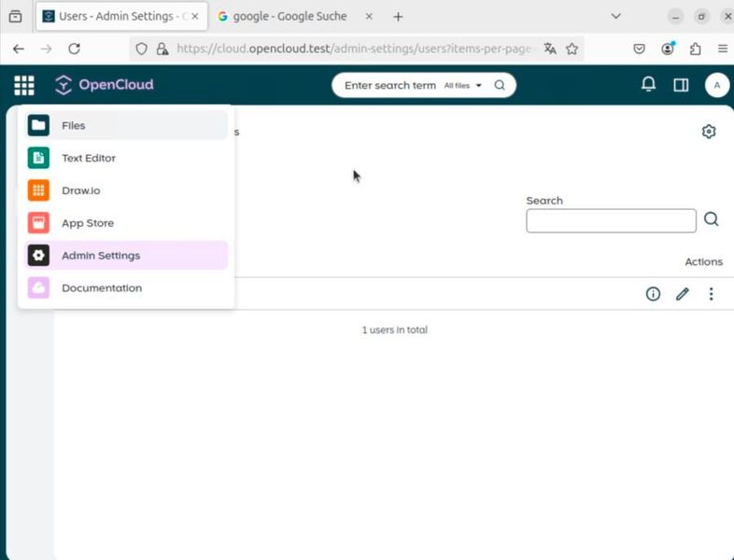Click the '1 users in total' text
This screenshot has height=560, width=734.
(x=395, y=329)
